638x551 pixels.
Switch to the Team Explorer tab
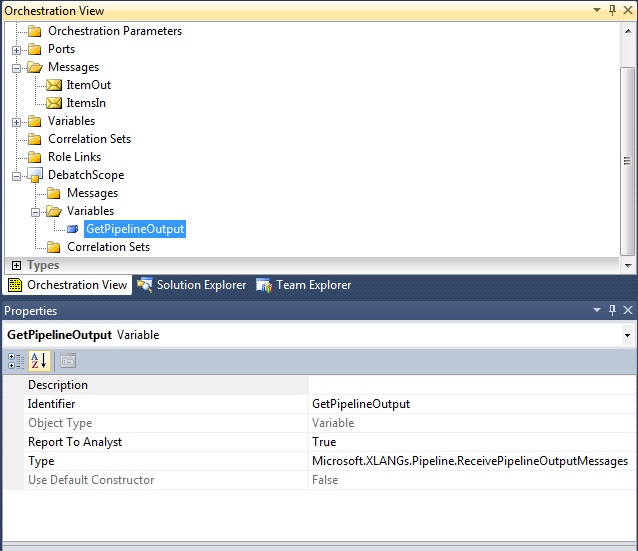[304, 285]
